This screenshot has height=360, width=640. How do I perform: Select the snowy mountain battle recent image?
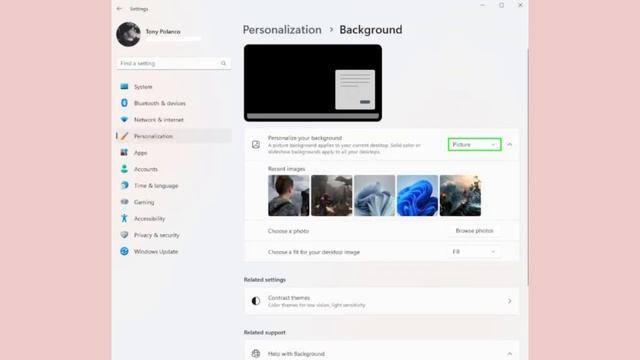(x=460, y=196)
